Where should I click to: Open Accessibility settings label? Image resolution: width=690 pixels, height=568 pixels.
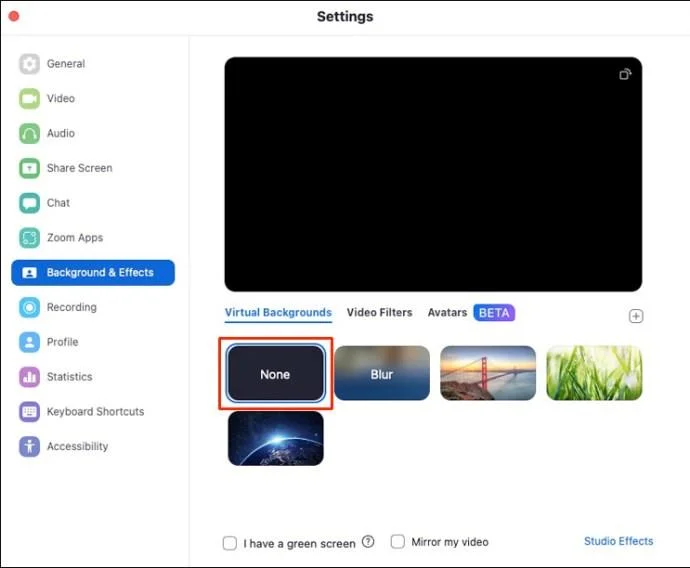pyautogui.click(x=77, y=446)
